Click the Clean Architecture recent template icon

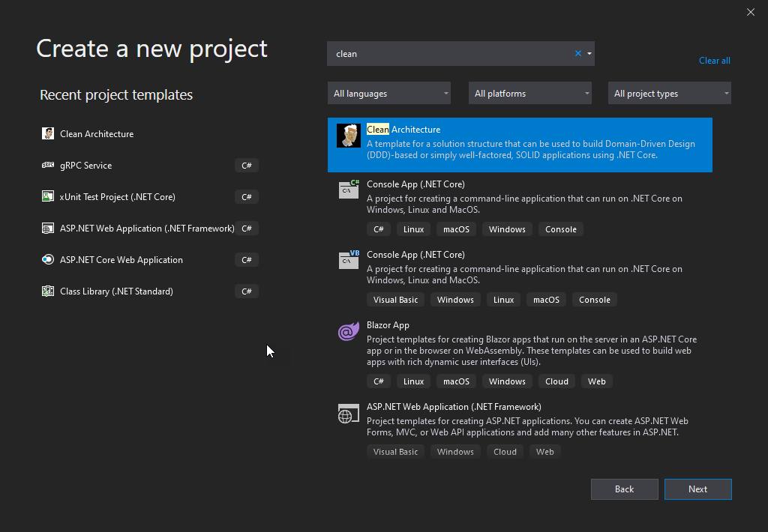pos(48,133)
